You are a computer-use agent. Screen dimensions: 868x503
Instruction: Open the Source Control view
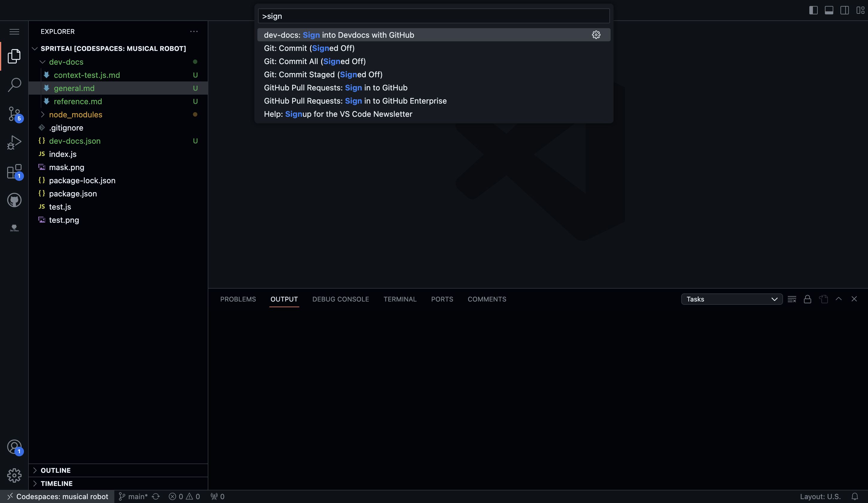click(x=14, y=114)
